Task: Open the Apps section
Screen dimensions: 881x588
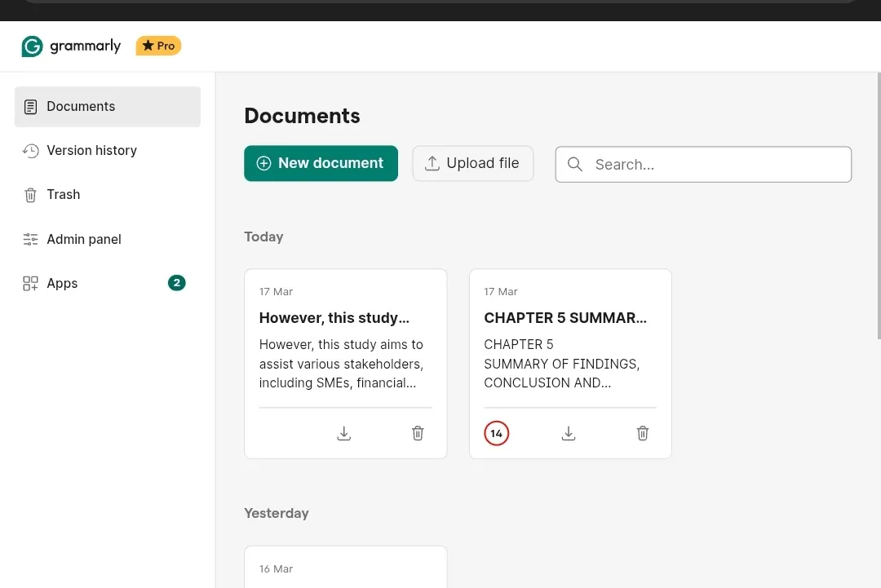Action: point(108,284)
